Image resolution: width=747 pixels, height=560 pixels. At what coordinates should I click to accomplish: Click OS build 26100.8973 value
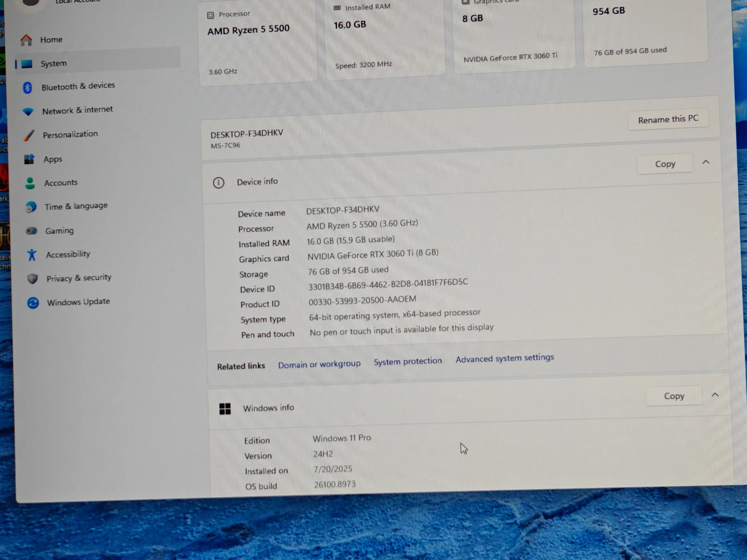click(x=334, y=484)
